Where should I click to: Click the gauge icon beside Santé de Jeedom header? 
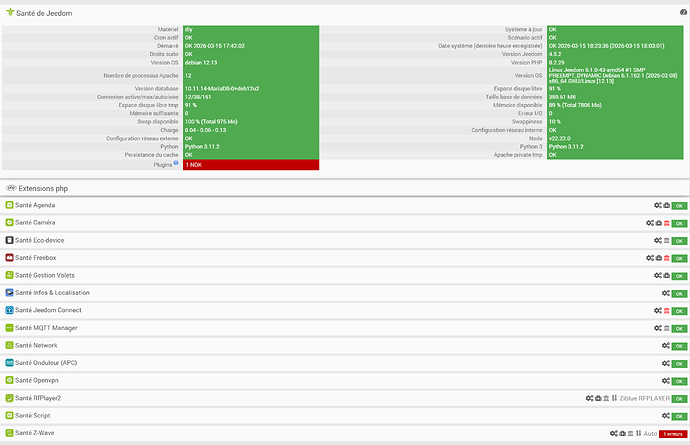click(x=683, y=12)
